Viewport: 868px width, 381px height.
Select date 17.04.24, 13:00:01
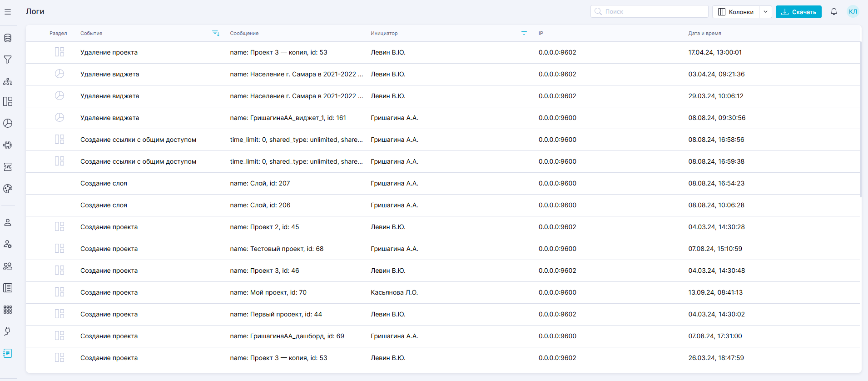(715, 52)
